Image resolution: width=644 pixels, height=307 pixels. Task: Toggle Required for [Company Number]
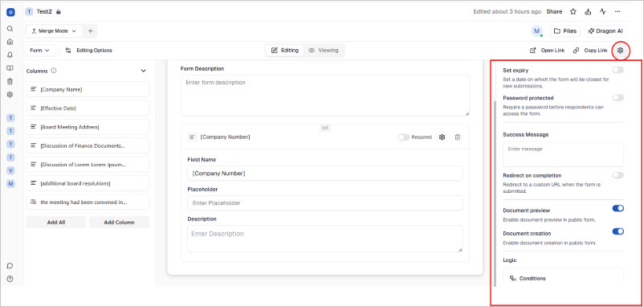coord(403,137)
